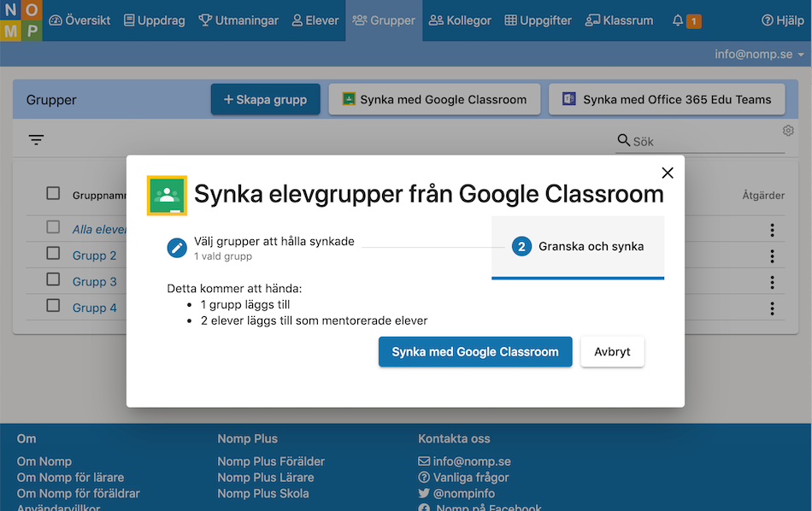This screenshot has height=511, width=812.
Task: Go to Klassrum
Action: point(619,21)
